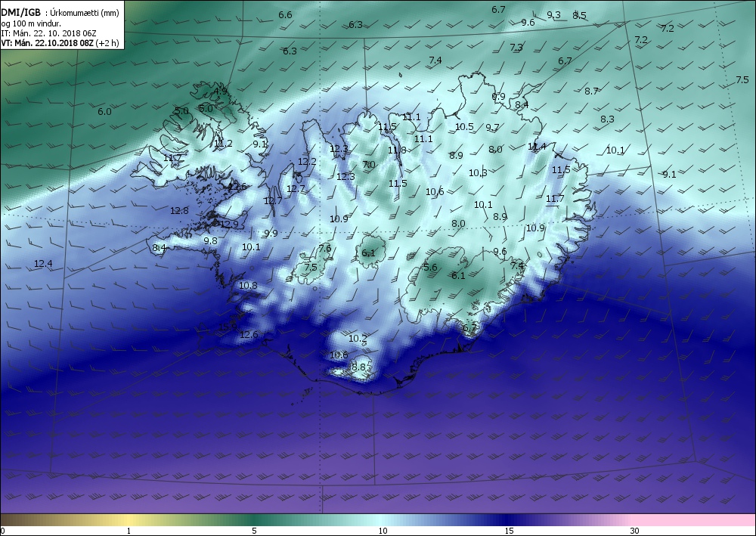Click the map value 10.8
The width and height of the screenshot is (756, 536).
(x=248, y=285)
